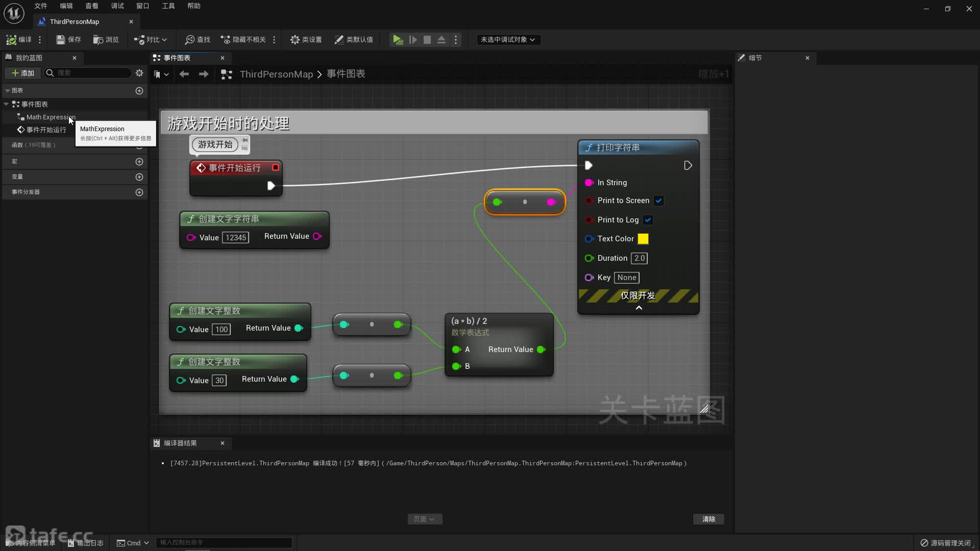Toggle Print to Screen checkbox
The width and height of the screenshot is (980, 551).
pos(658,201)
